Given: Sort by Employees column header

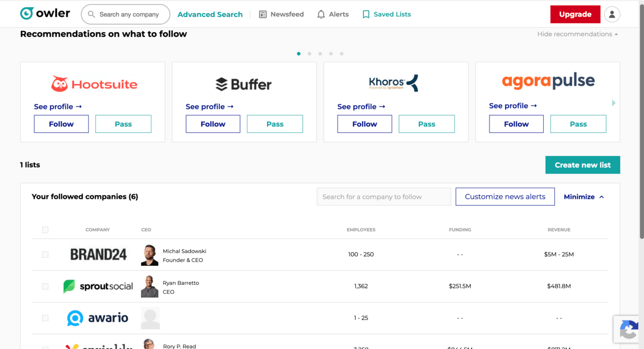Looking at the screenshot, I should [x=361, y=229].
